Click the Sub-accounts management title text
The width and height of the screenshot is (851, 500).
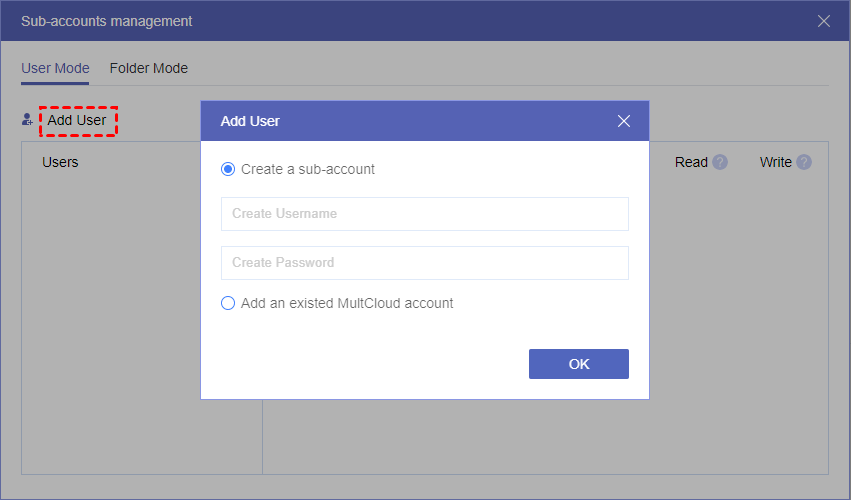tap(106, 21)
